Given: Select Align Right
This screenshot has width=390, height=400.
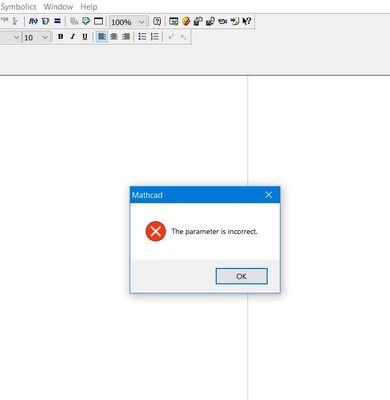Looking at the screenshot, I should (126, 37).
